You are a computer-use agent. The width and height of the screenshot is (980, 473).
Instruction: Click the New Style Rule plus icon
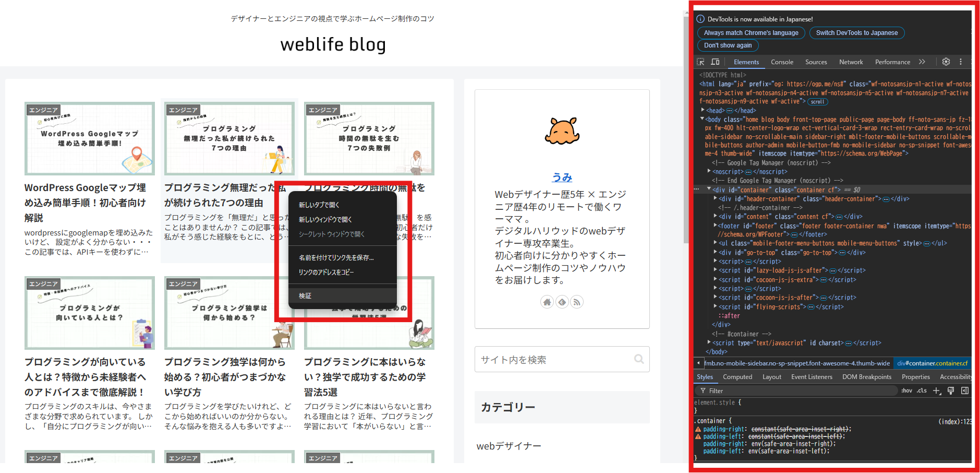(937, 391)
